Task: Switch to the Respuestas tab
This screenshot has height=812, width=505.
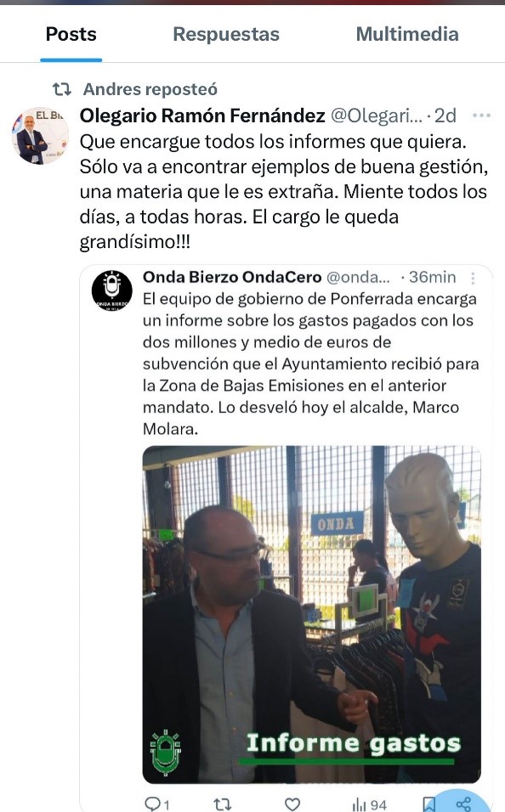Action: (226, 34)
